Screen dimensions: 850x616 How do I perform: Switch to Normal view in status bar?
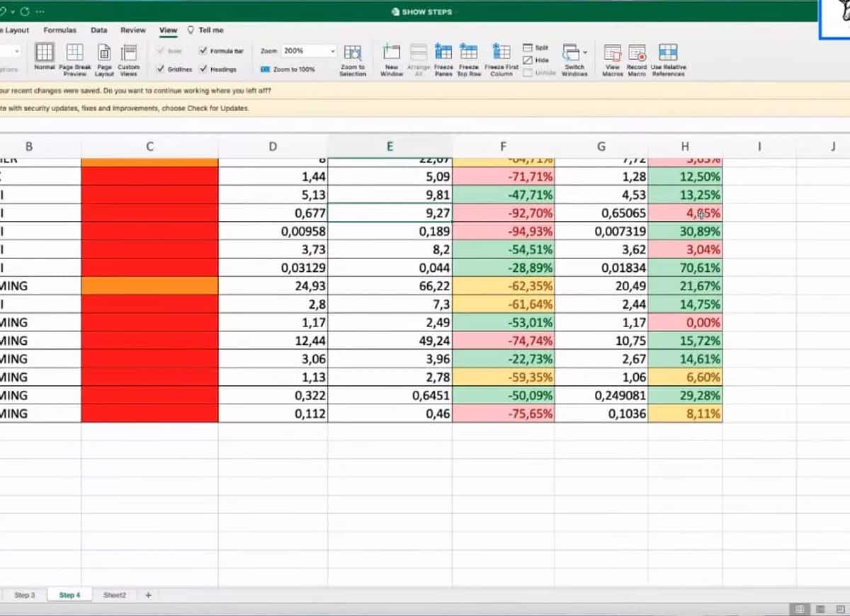coord(800,609)
